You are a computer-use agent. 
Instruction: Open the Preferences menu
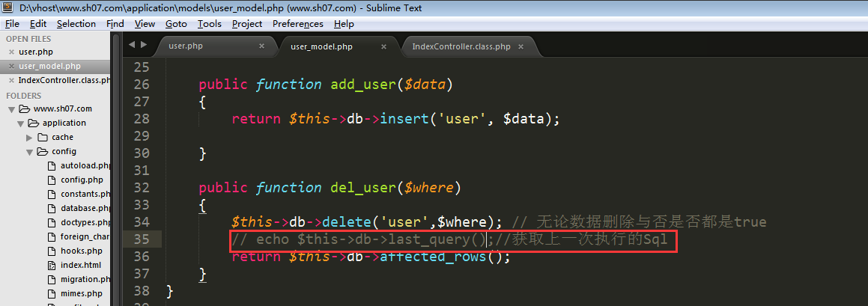tap(297, 24)
